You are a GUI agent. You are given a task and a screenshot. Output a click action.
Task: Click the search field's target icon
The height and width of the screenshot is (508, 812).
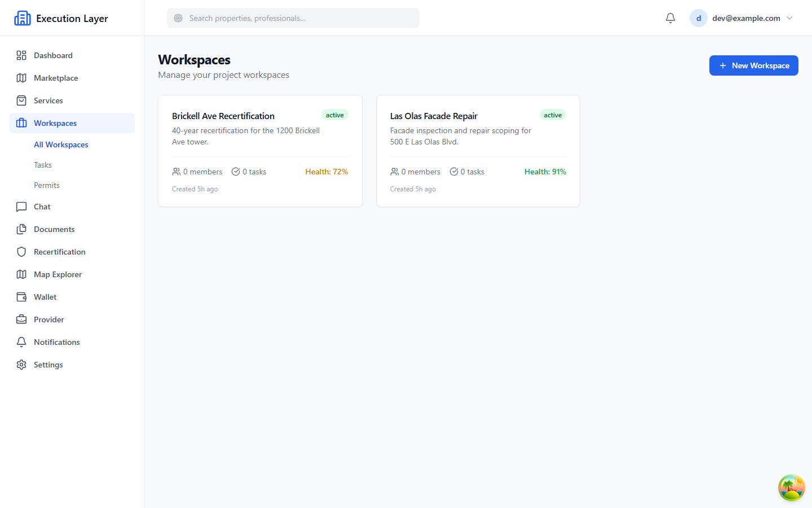tap(178, 18)
